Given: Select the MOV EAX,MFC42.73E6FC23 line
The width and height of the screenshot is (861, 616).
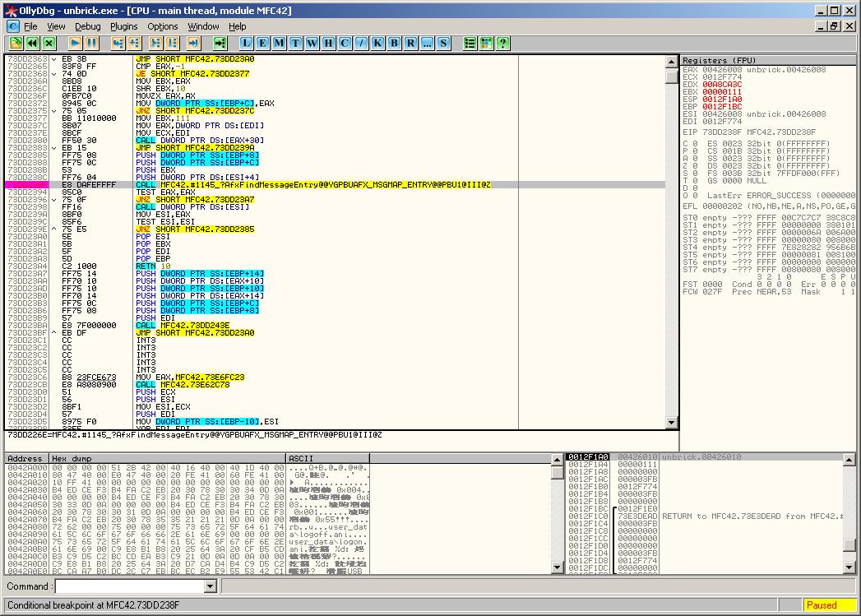Looking at the screenshot, I should [335, 377].
